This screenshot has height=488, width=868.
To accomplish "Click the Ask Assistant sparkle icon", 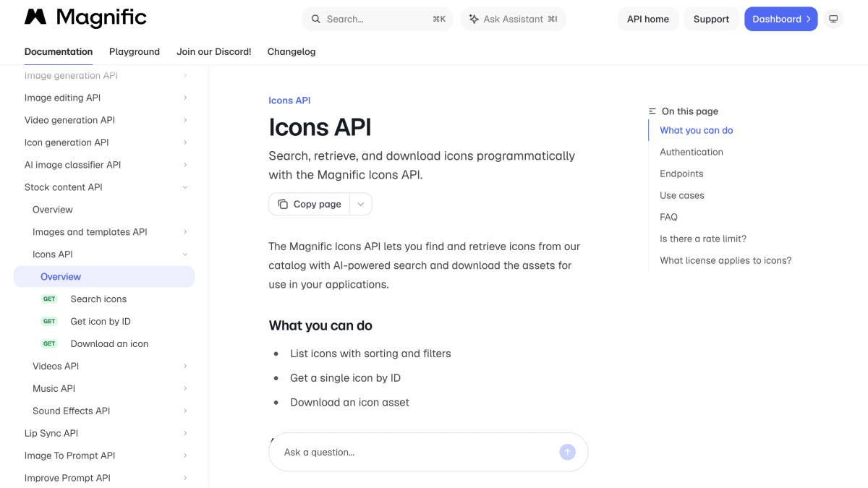I will pos(474,19).
